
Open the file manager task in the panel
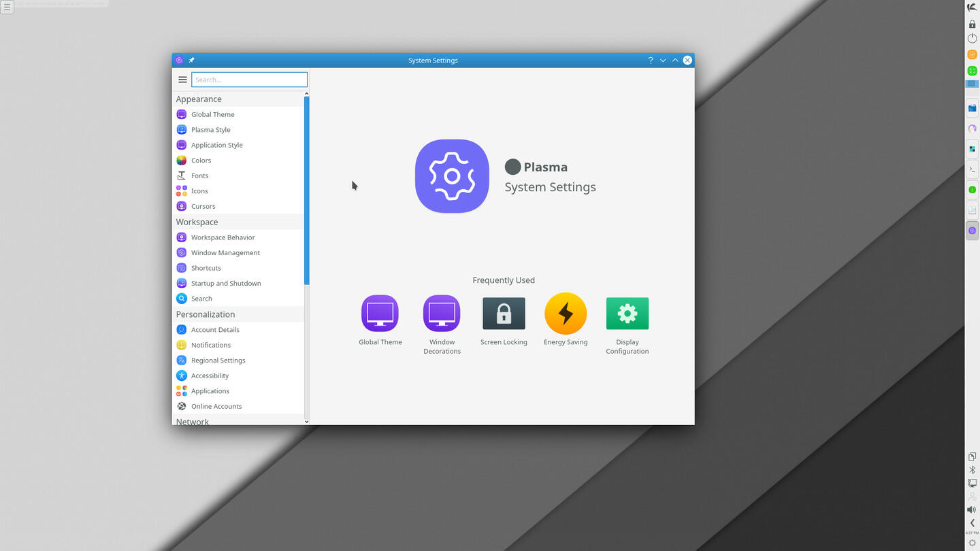coord(972,107)
